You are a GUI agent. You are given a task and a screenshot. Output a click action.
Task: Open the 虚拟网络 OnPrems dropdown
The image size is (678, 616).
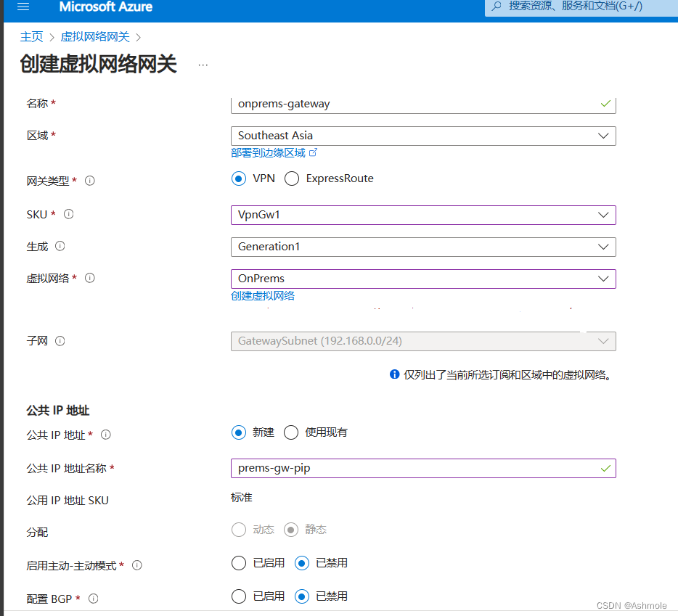click(423, 279)
